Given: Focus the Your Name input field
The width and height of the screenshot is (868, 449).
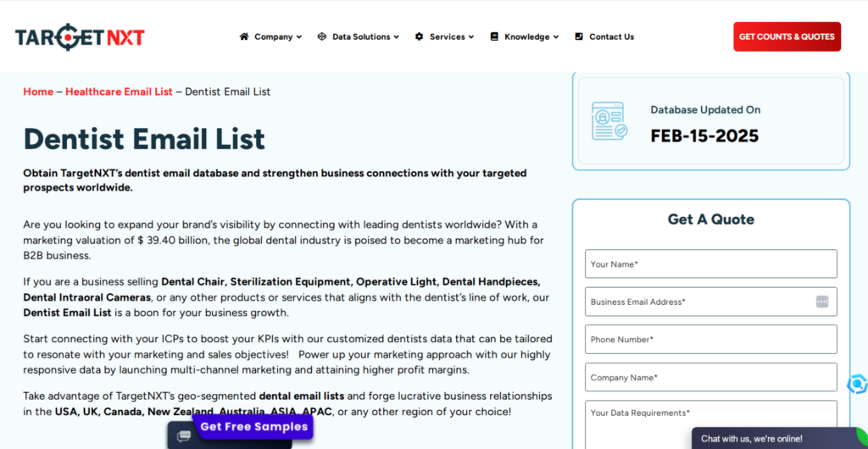Looking at the screenshot, I should [710, 264].
